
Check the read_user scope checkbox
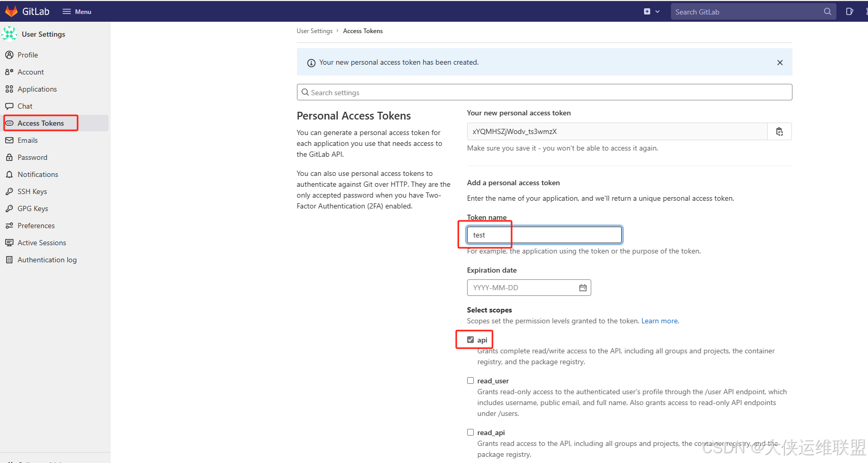tap(470, 381)
